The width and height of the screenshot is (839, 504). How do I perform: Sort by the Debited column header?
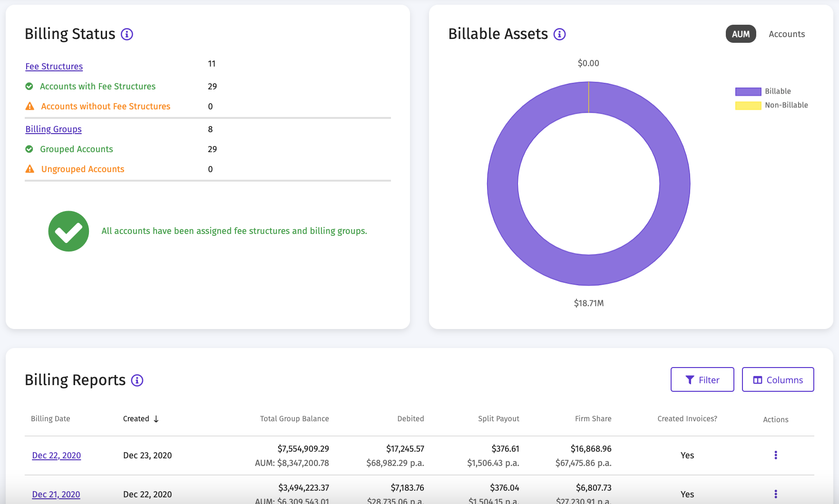coord(410,419)
